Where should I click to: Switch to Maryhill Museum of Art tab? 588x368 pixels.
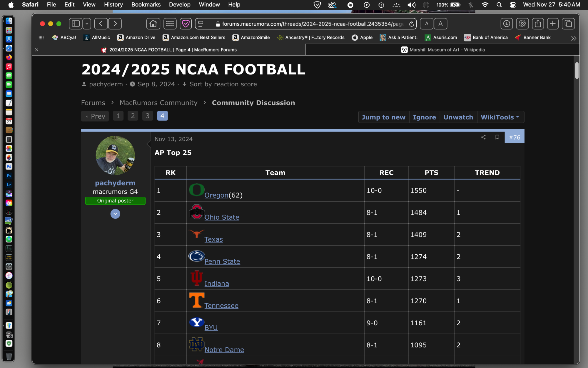[x=442, y=50]
